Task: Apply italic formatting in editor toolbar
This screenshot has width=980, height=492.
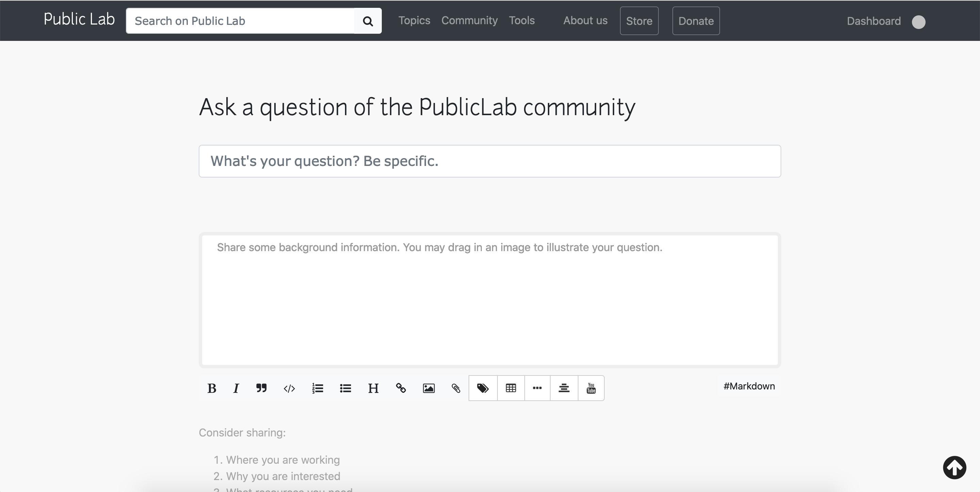Action: 236,388
